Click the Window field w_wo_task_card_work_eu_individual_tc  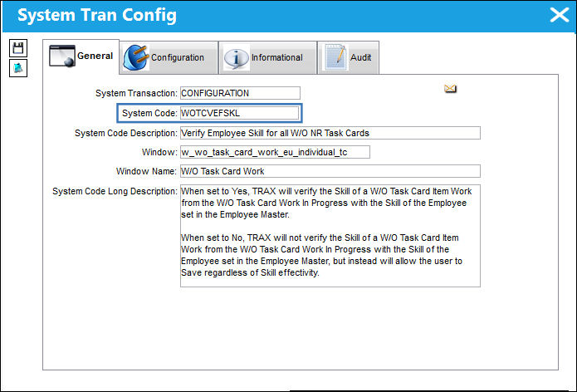(x=275, y=152)
